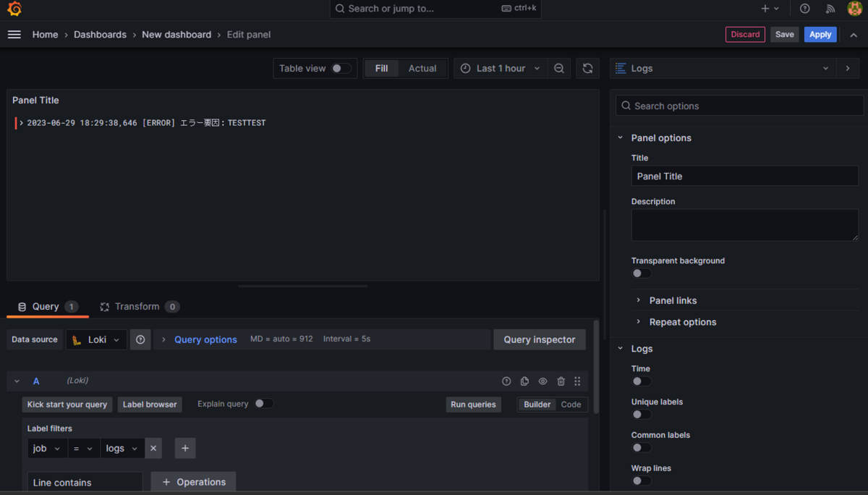Refresh the dashboard panel
868x495 pixels.
pos(587,68)
